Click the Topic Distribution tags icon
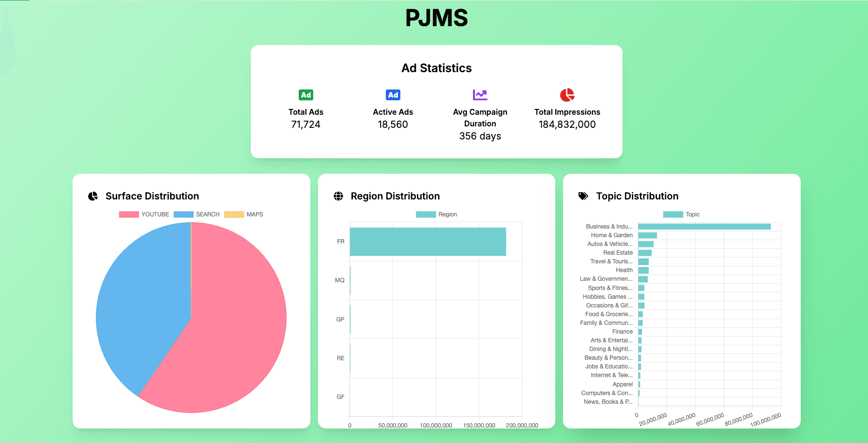 pyautogui.click(x=583, y=196)
